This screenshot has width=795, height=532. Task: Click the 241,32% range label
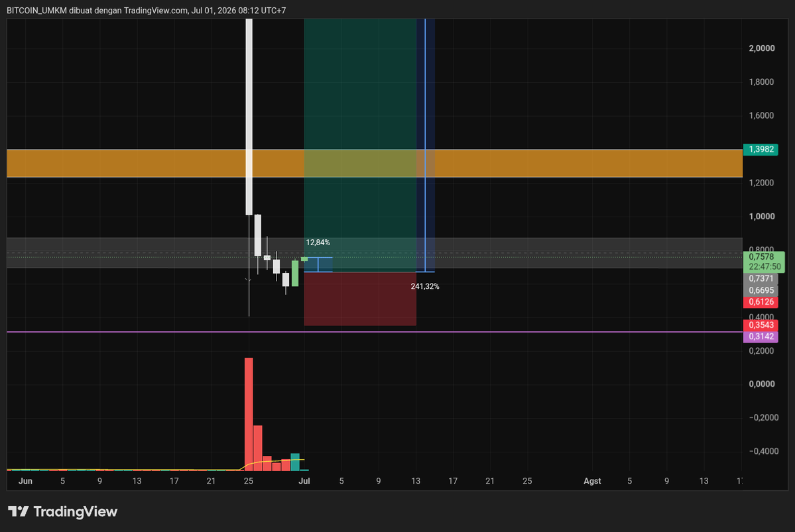pyautogui.click(x=425, y=286)
